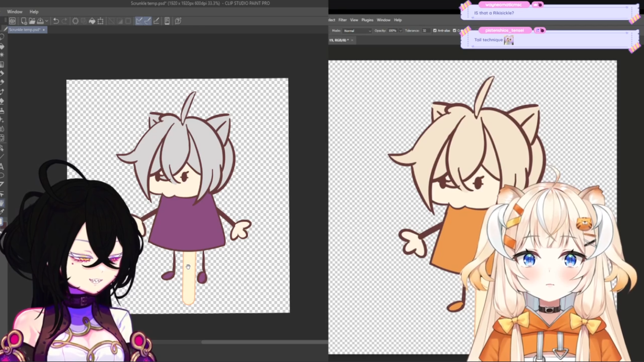Open the Window menu in Clip Studio
Screen dimensions: 644x362
tap(14, 12)
